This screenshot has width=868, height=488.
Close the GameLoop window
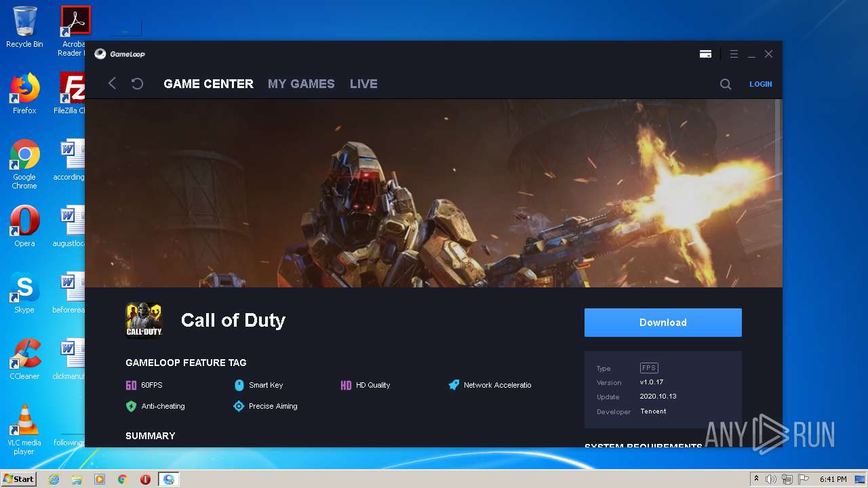(768, 54)
